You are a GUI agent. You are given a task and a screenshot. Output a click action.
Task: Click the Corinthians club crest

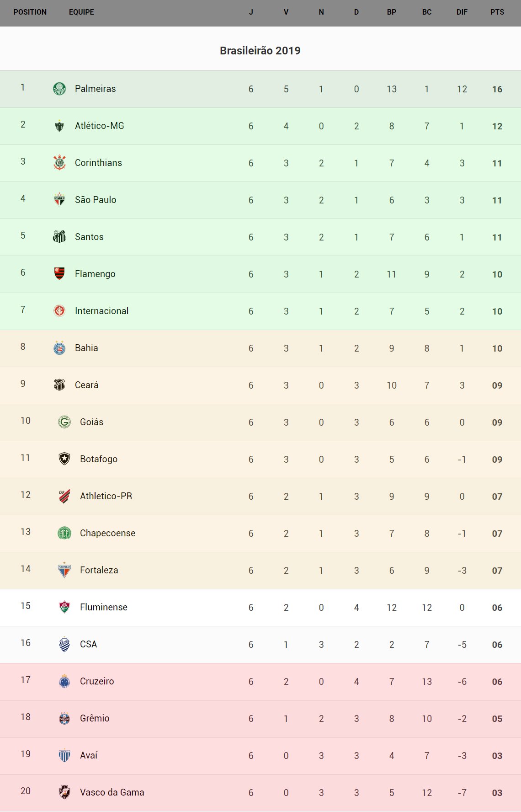(59, 163)
